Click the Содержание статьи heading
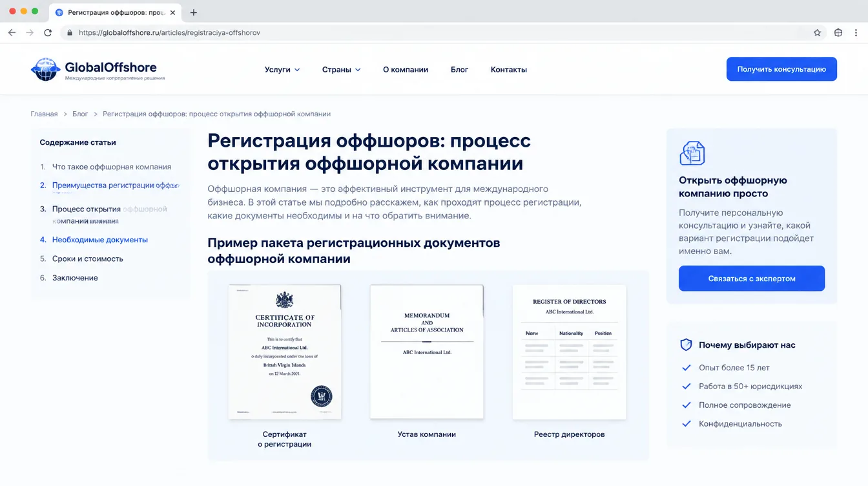 [77, 142]
